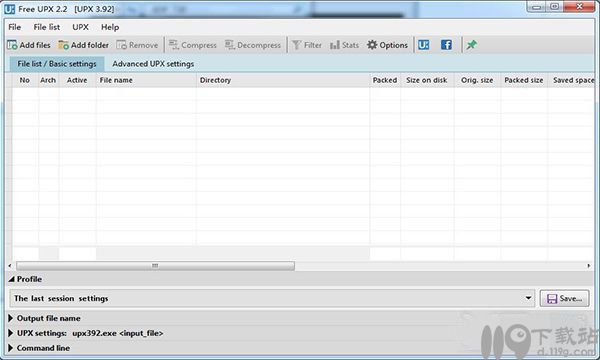Image resolution: width=600 pixels, height=360 pixels.
Task: Click the Add files toolbar icon
Action: (x=12, y=45)
